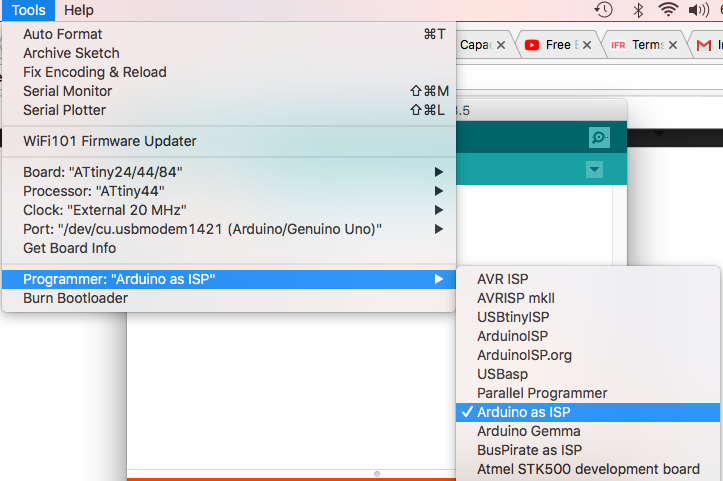Switch to the Gmail browser tab
Viewport: 723px width, 481px height.
click(x=707, y=45)
